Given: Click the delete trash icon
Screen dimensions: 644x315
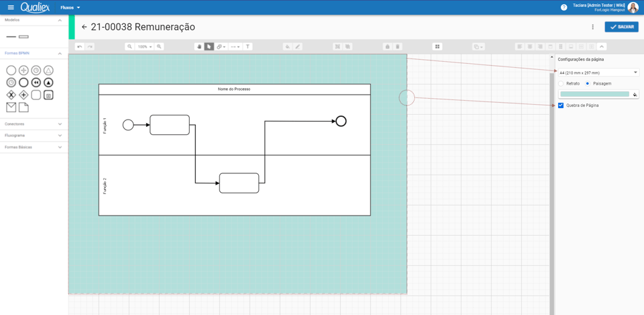Looking at the screenshot, I should tap(397, 47).
